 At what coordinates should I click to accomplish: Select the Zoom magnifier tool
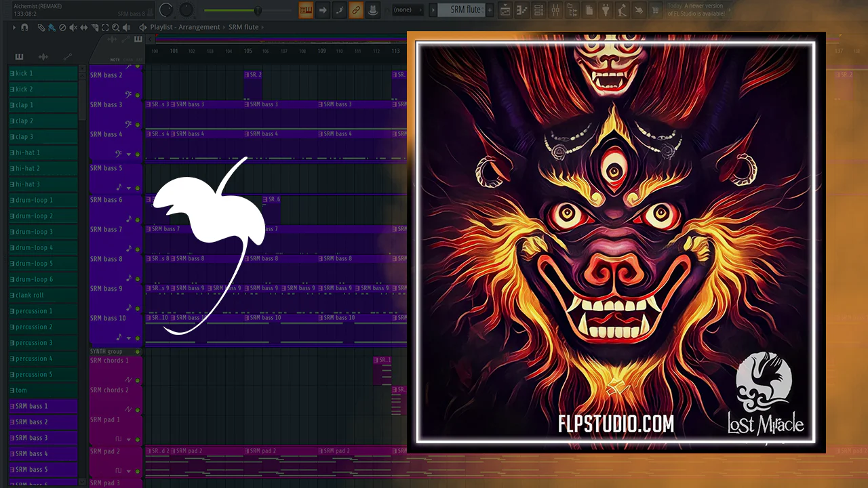[x=117, y=27]
